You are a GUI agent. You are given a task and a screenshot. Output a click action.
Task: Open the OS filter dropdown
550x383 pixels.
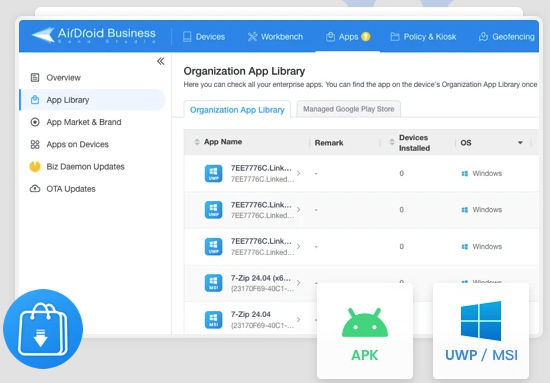520,143
